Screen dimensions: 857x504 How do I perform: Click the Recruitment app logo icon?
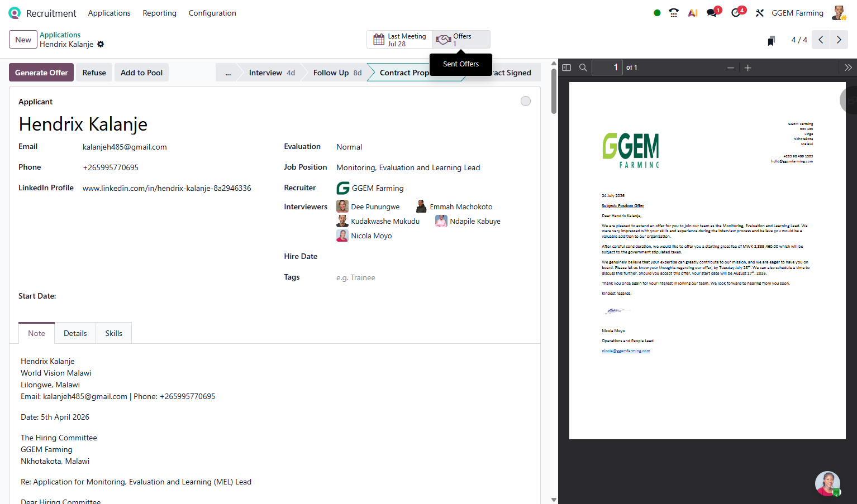point(15,13)
